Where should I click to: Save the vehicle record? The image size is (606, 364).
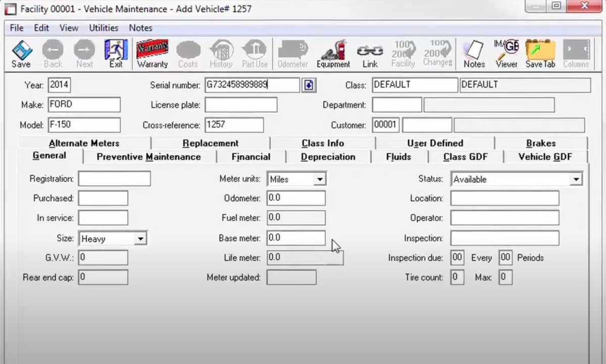pos(20,54)
